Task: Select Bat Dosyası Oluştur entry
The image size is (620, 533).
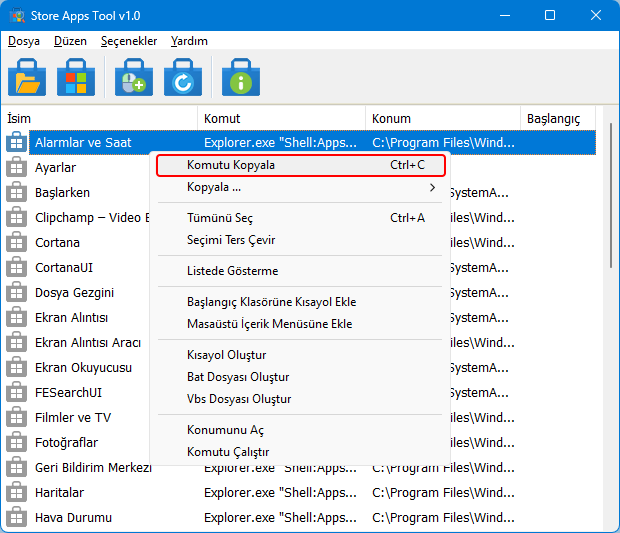Action: 301,377
